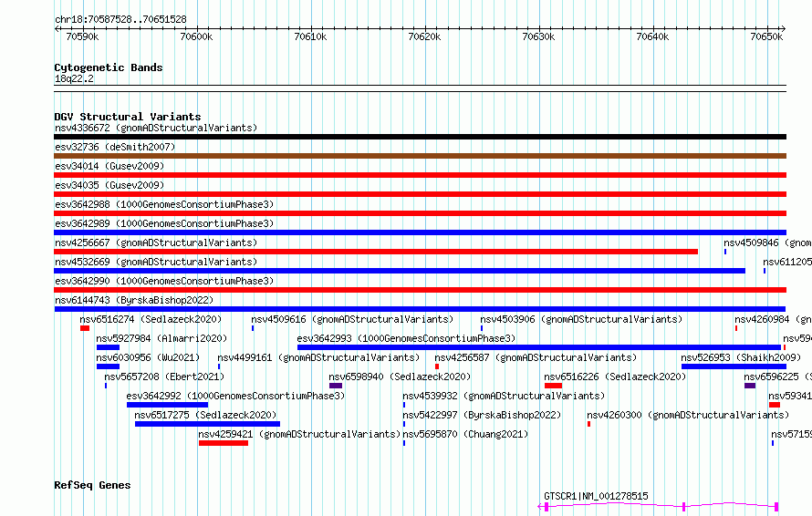Click the 18q22.2 band label
812x516 pixels.
(x=74, y=78)
